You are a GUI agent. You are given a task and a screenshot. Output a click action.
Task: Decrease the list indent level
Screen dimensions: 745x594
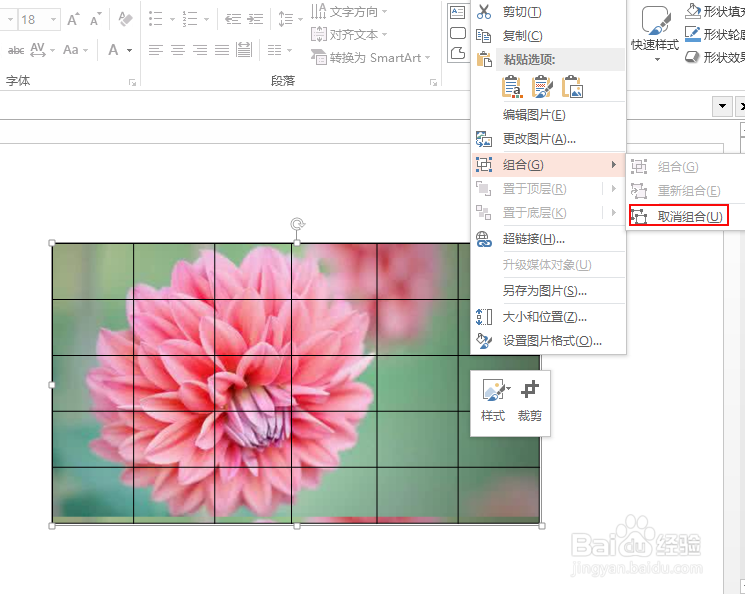(x=233, y=19)
